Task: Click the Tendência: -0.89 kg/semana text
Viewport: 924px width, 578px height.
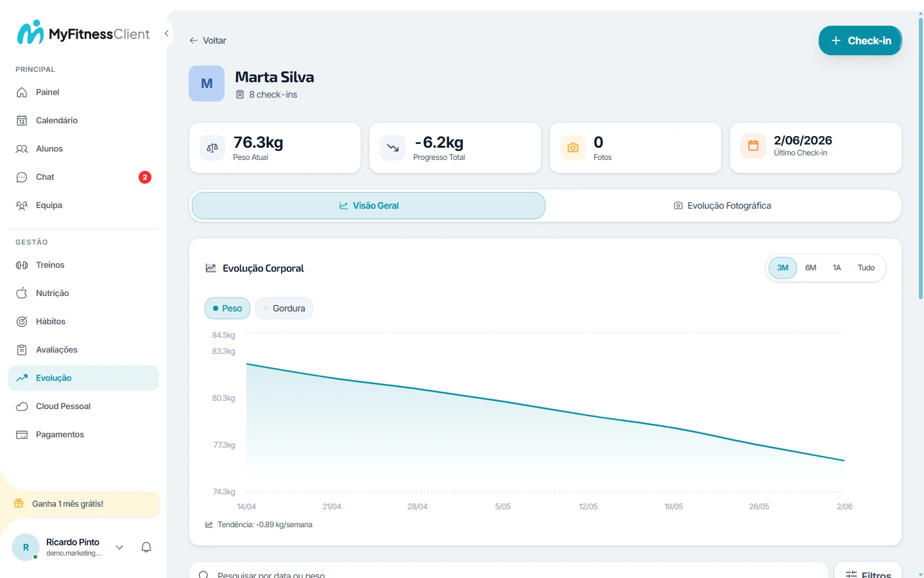Action: click(x=265, y=525)
